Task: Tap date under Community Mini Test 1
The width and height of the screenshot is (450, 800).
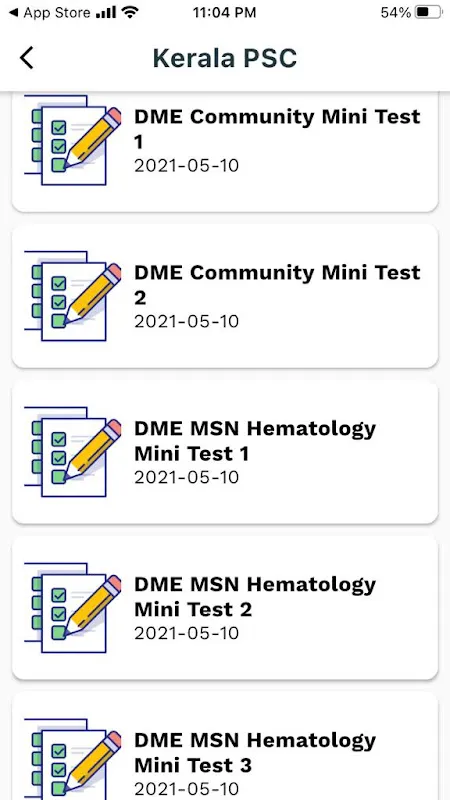Action: (x=186, y=166)
